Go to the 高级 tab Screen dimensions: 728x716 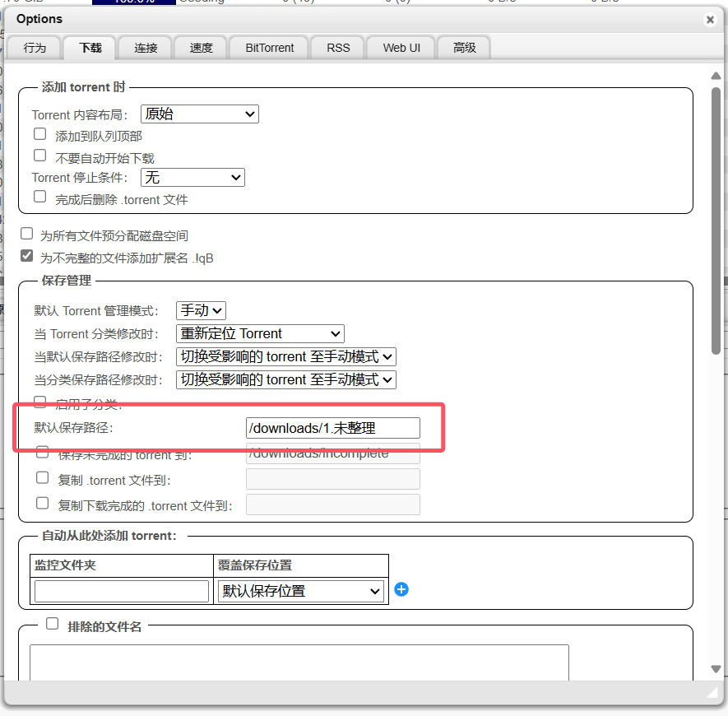(464, 48)
